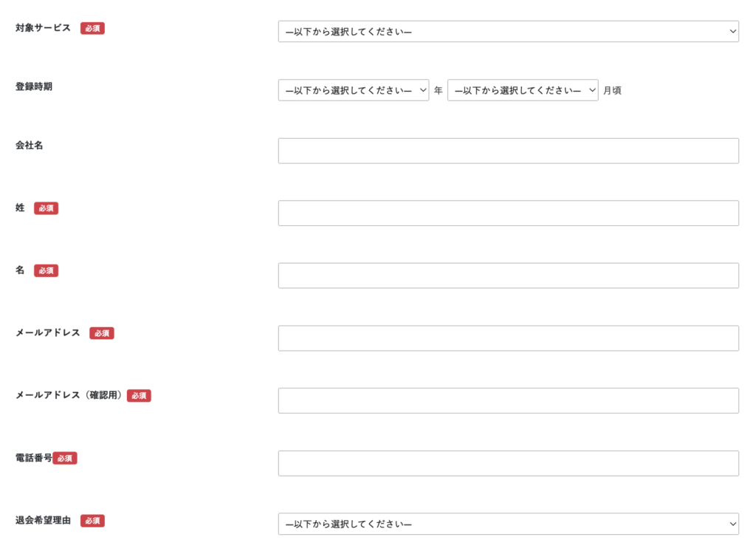The height and width of the screenshot is (554, 756).
Task: Focus the メールアドレス（確認用）field
Action: [x=508, y=400]
